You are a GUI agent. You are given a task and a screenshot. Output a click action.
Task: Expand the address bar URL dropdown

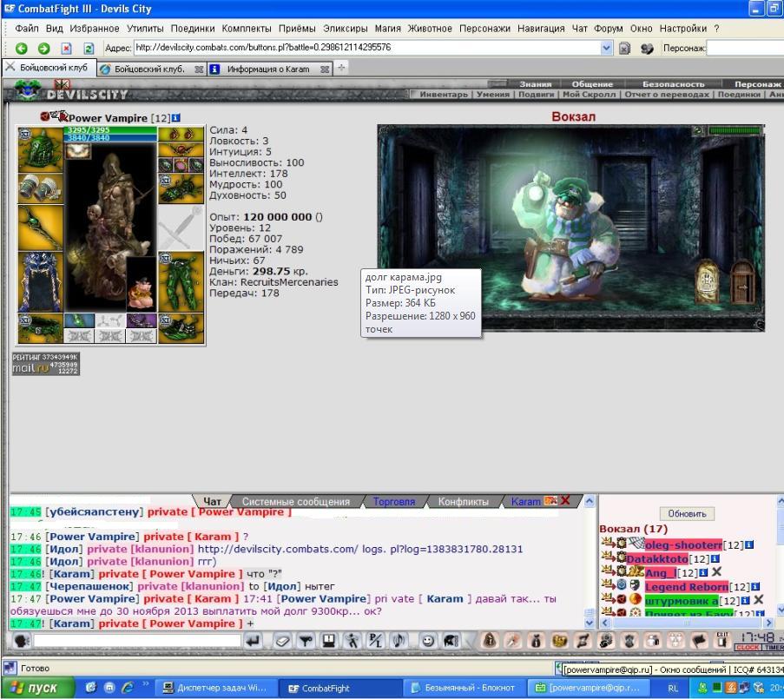click(606, 49)
